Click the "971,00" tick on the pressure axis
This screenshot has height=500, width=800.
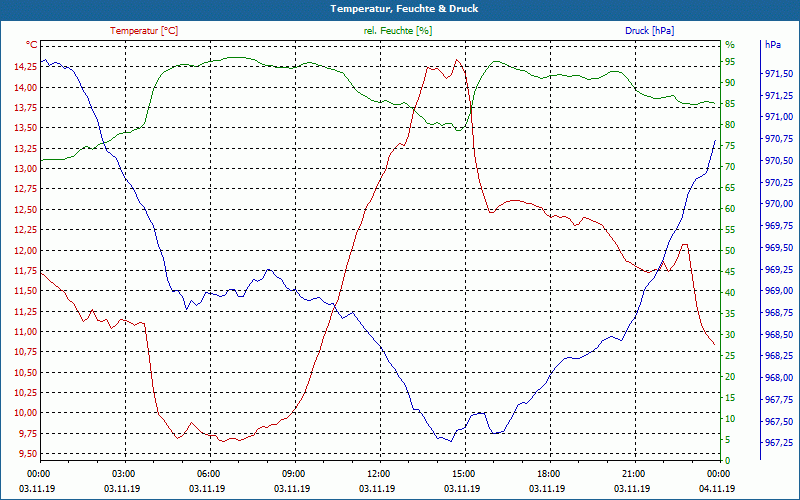[x=779, y=117]
